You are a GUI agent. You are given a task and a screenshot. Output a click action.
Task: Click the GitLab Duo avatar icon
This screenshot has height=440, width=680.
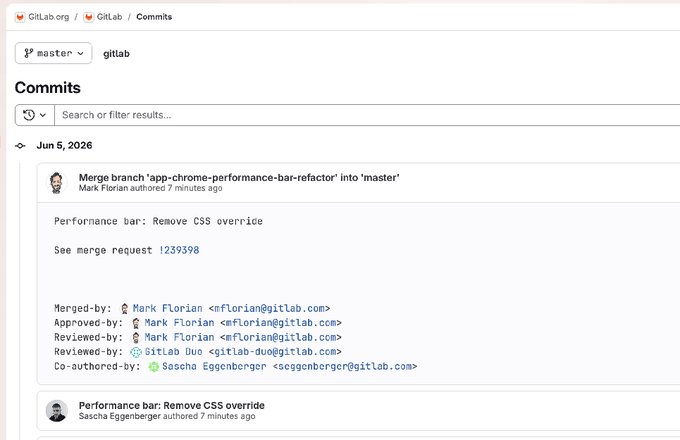coord(136,352)
